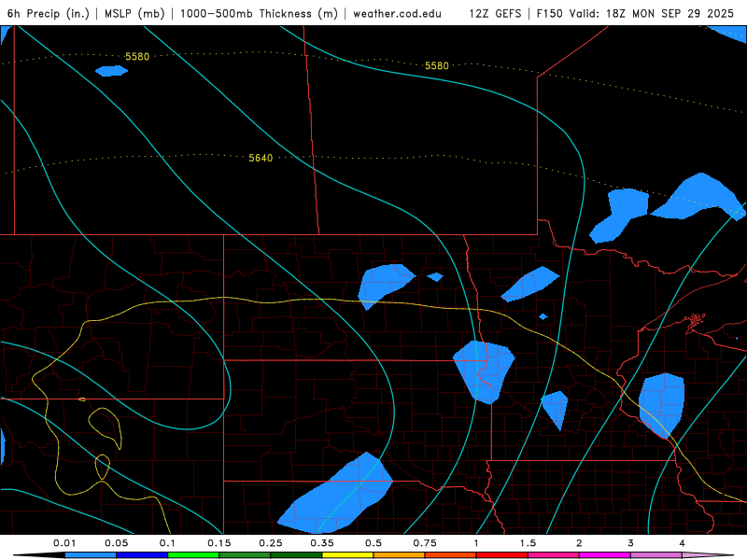Click the 0.25 legend value
This screenshot has width=747, height=560.
point(271,543)
